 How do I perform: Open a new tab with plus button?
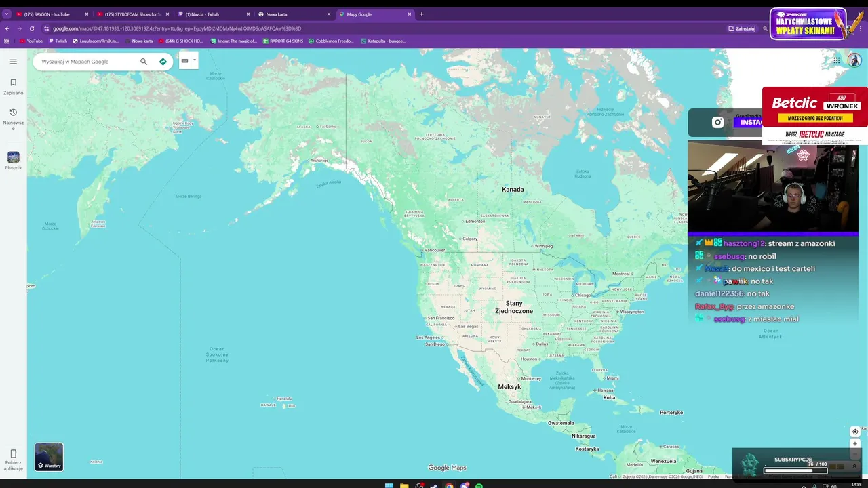[422, 14]
